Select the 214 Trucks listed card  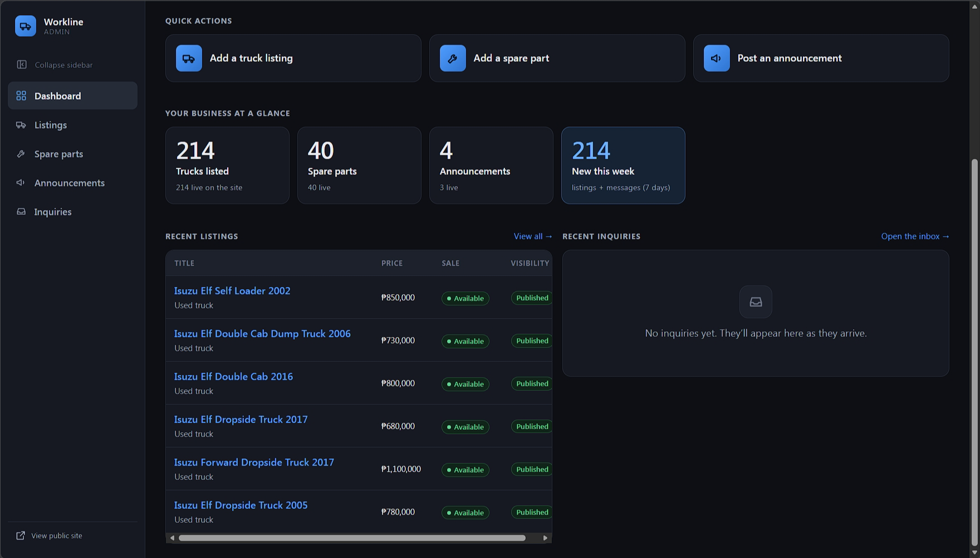(x=227, y=165)
